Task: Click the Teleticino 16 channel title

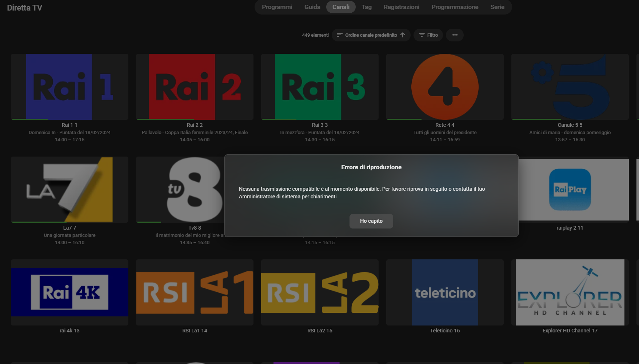Action: [445, 331]
